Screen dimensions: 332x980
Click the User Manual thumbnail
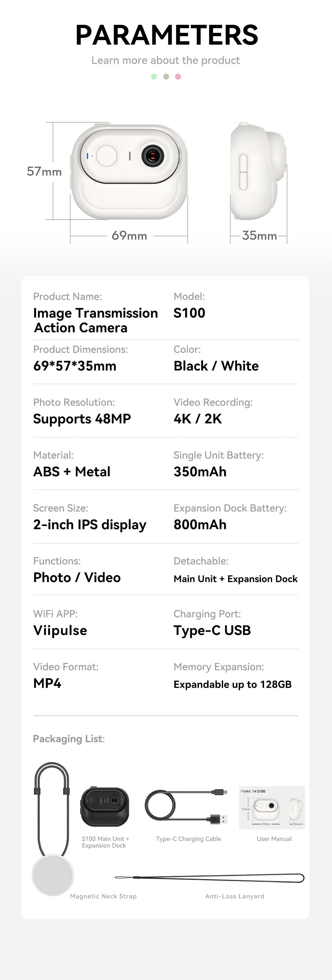point(272,808)
